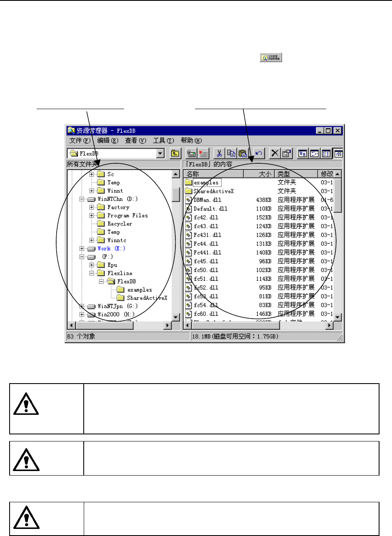The width and height of the screenshot is (392, 536).
Task: Collapse the FlexDB folder node in tree
Action: (101, 282)
